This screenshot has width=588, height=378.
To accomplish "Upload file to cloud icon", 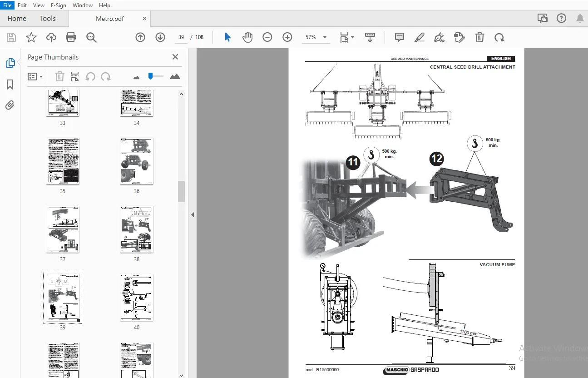I will click(x=51, y=37).
